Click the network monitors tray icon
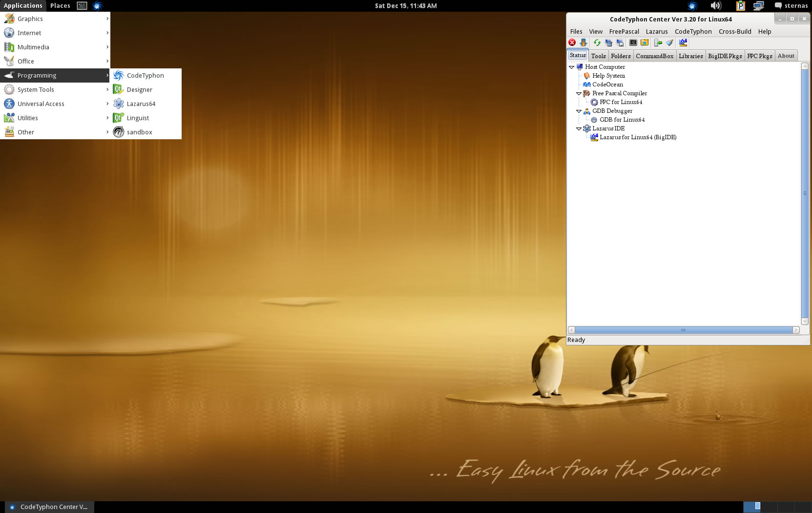Image resolution: width=812 pixels, height=513 pixels. click(758, 6)
